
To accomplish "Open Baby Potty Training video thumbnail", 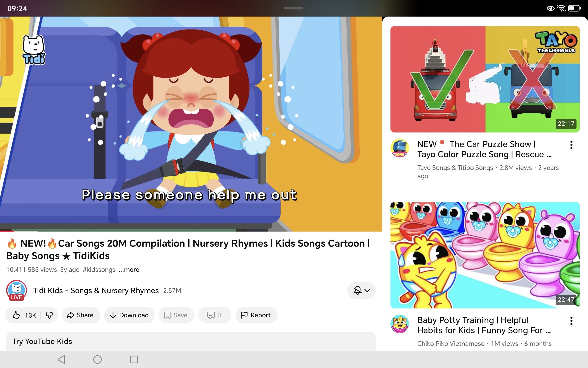I will (x=485, y=255).
